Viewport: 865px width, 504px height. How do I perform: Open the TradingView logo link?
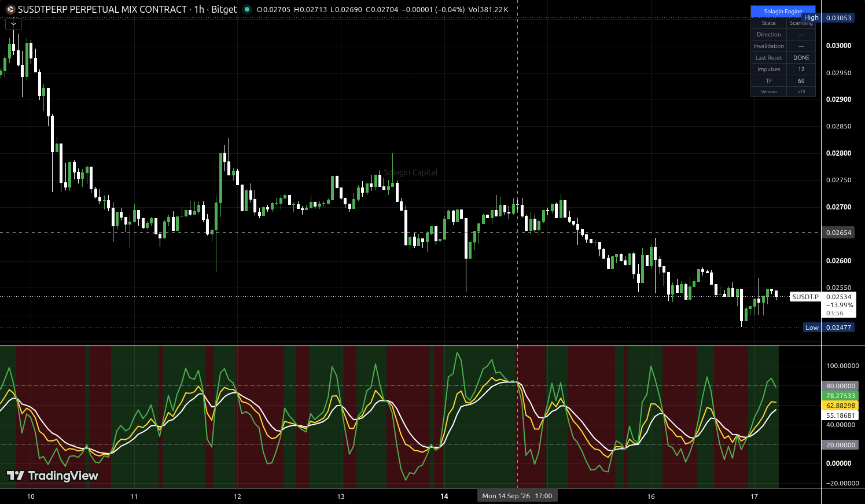click(x=53, y=476)
